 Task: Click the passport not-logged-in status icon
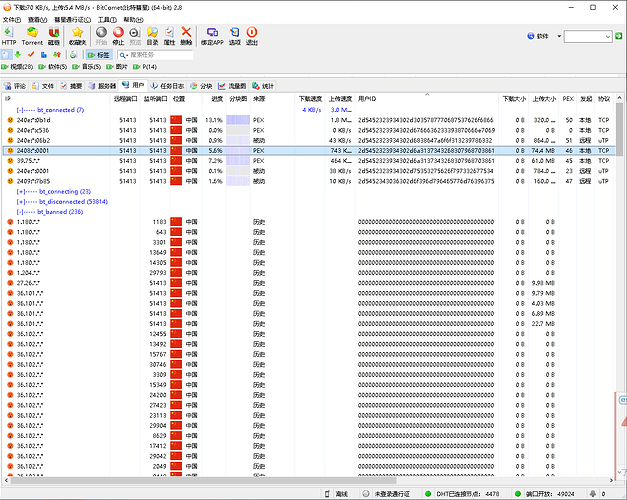click(x=365, y=494)
